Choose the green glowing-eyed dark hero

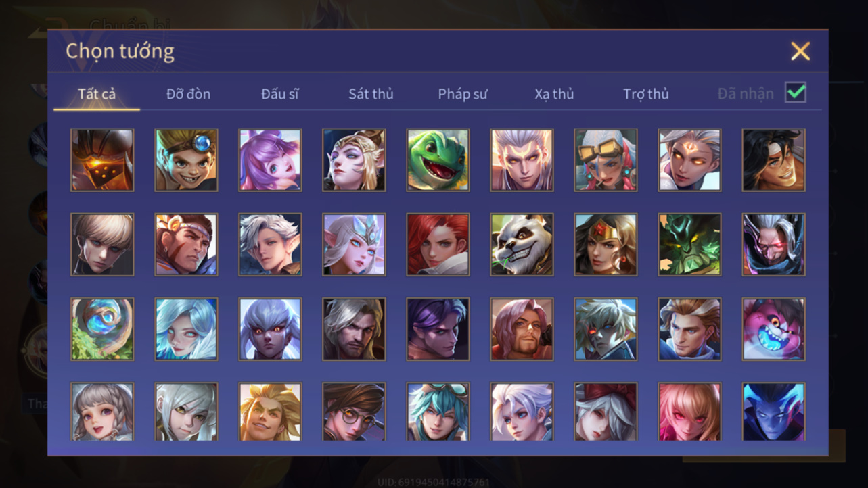pos(689,245)
